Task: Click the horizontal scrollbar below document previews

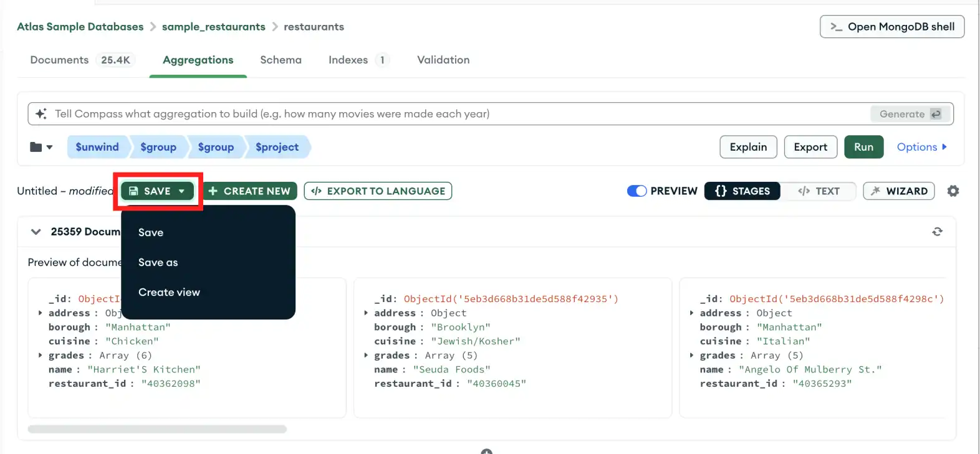Action: (x=157, y=429)
